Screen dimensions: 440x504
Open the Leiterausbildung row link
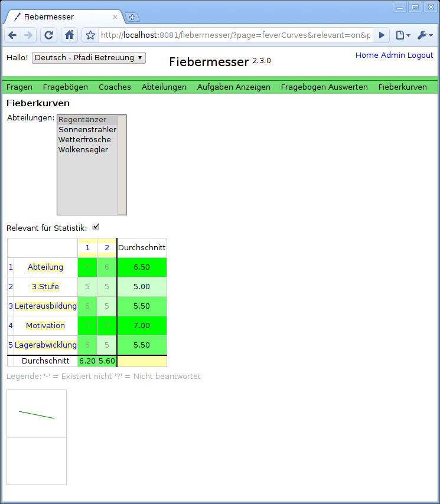point(45,306)
